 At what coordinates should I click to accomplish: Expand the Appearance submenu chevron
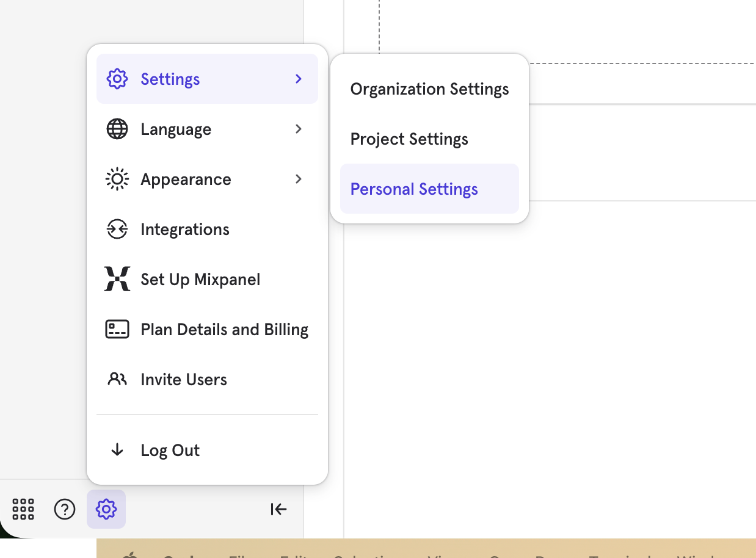[x=299, y=179]
